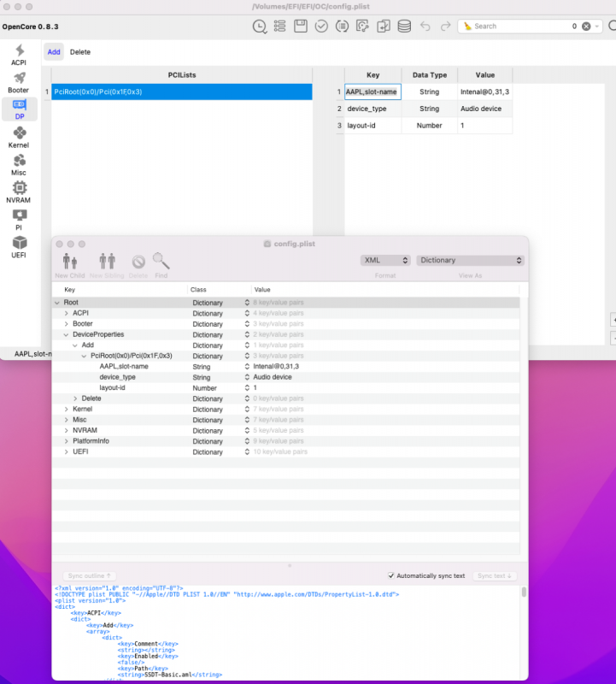Open the ACPI section in sidebar
This screenshot has height=684, width=616.
click(19, 55)
